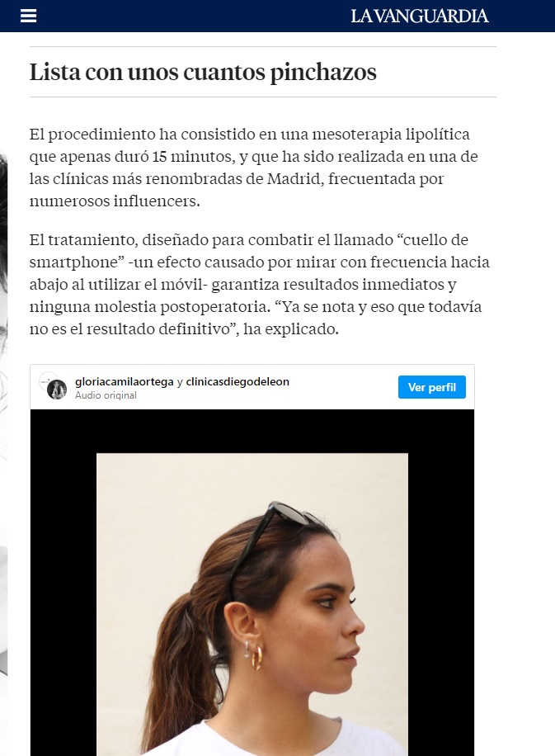555x756 pixels.
Task: Click the blue Ver perfil button
Action: coord(431,387)
